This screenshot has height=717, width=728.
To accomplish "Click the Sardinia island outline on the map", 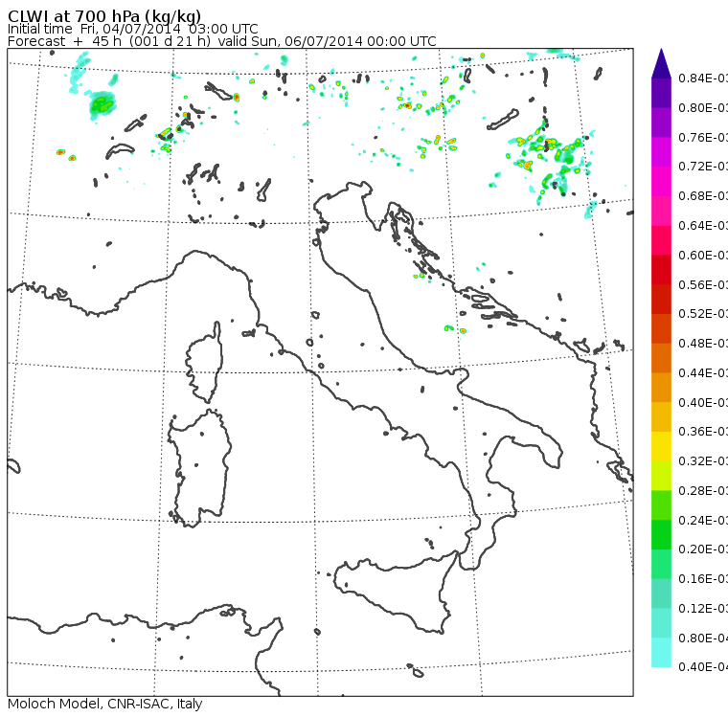I will click(199, 468).
